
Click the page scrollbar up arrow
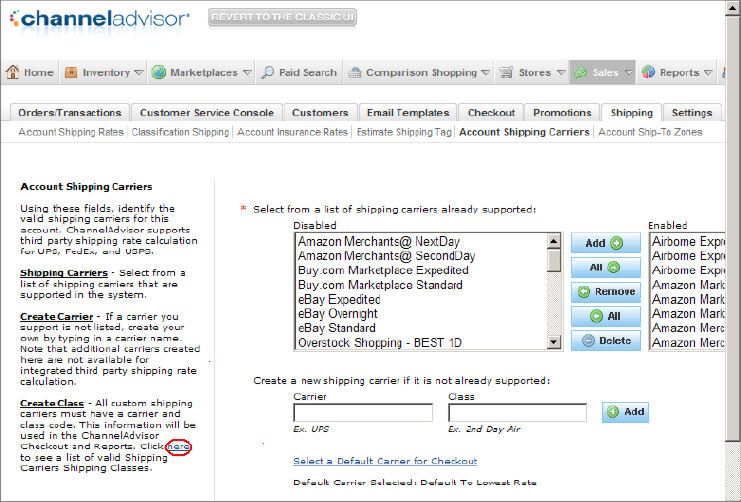tap(732, 9)
